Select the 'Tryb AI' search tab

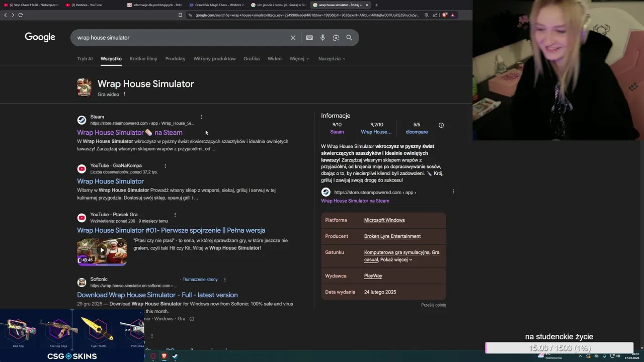coord(85,59)
